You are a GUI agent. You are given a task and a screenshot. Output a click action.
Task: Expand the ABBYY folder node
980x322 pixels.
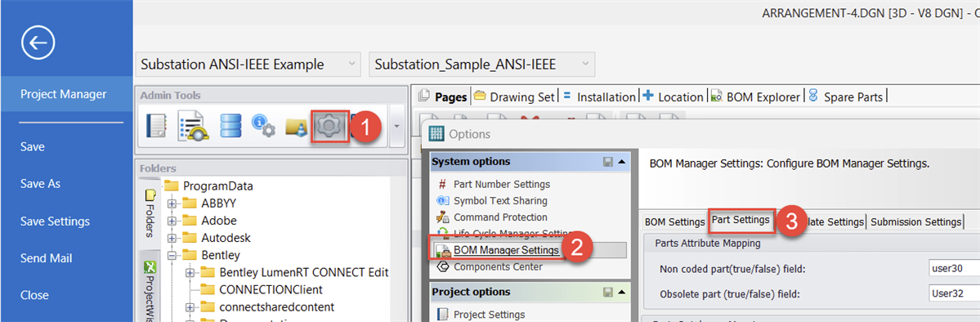(x=172, y=203)
